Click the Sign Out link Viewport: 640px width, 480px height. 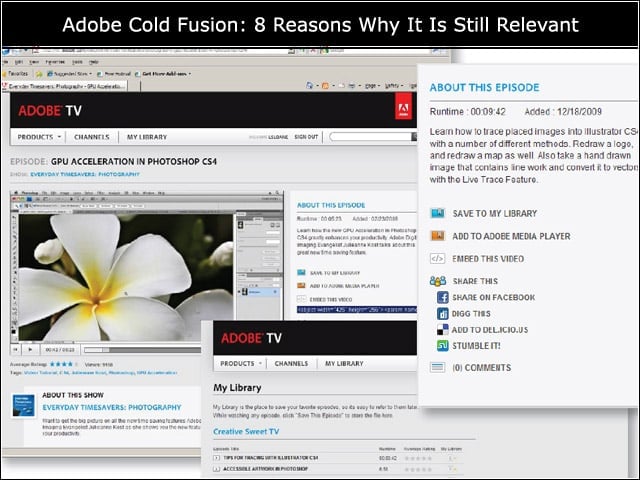coord(306,137)
